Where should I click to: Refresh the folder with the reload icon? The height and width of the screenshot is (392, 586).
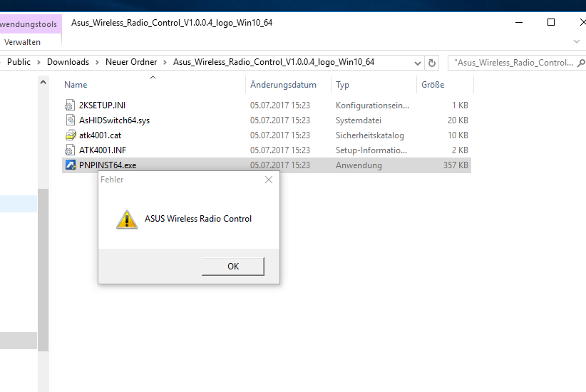click(x=431, y=63)
